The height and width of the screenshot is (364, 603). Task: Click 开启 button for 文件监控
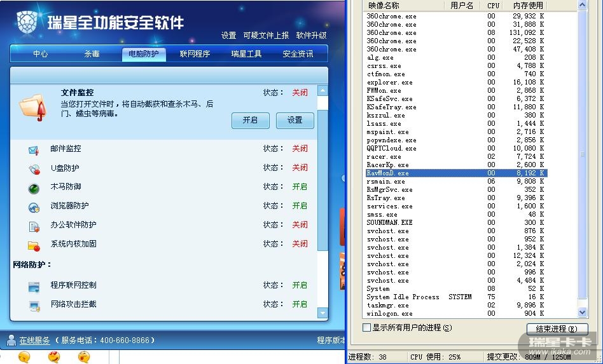[x=251, y=120]
